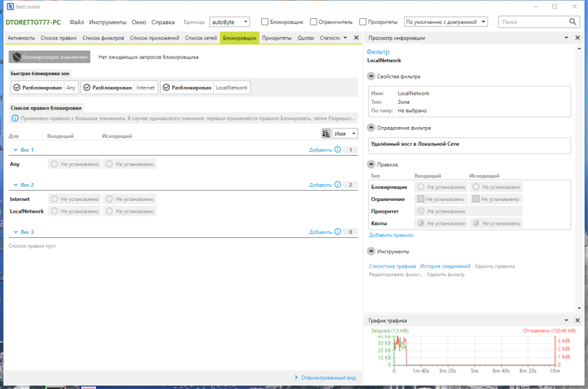Click the blocker shield icon on disabled button
This screenshot has height=389, width=588.
pos(16,57)
